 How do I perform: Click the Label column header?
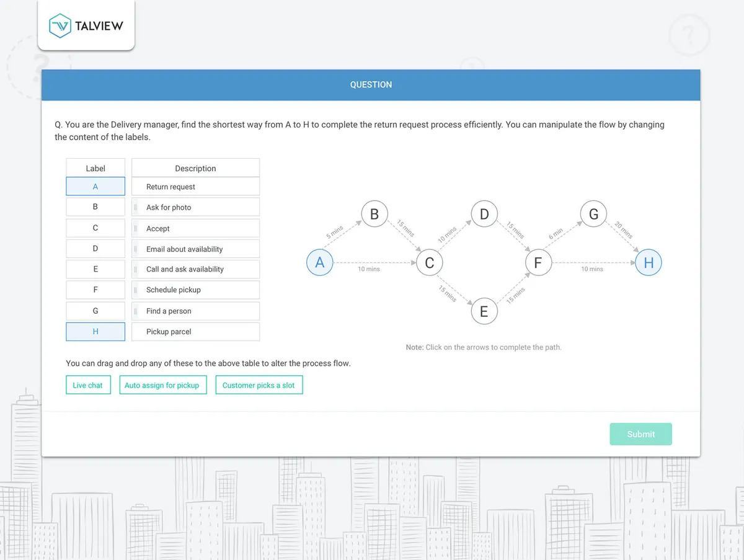pyautogui.click(x=95, y=168)
